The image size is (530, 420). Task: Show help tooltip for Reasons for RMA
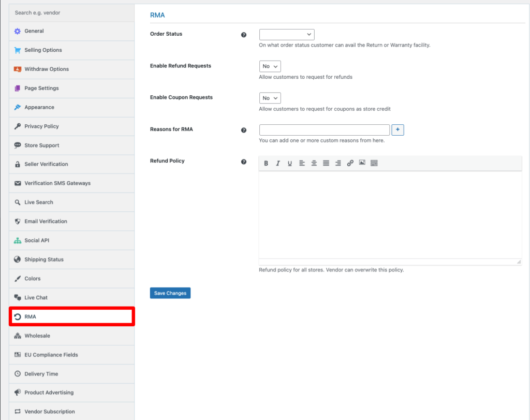[x=244, y=130]
